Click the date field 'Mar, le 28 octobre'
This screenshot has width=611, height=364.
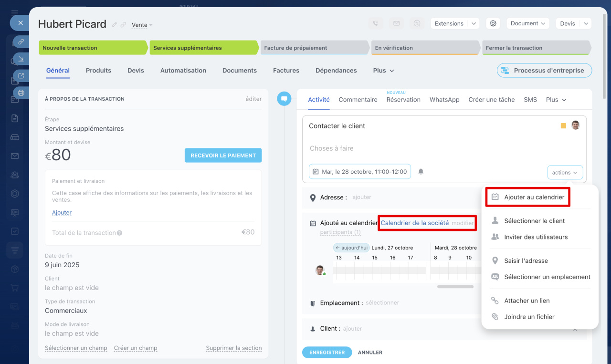(x=359, y=172)
